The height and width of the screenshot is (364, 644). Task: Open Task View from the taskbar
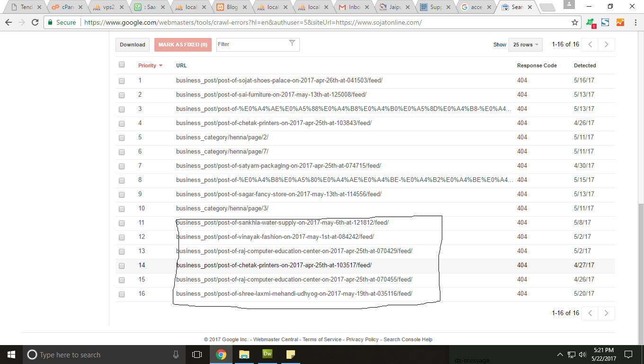(x=197, y=355)
